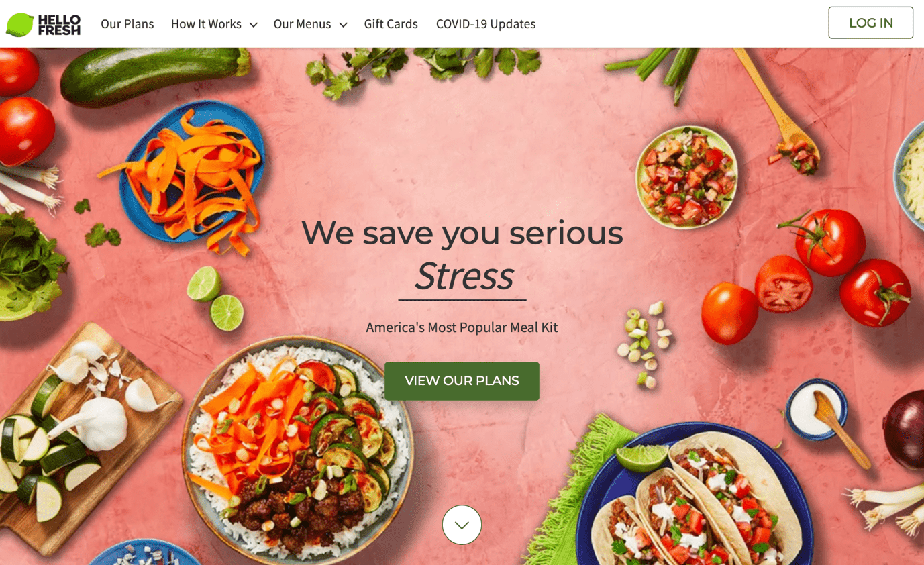
Task: Go to Our Plans page
Action: point(127,24)
